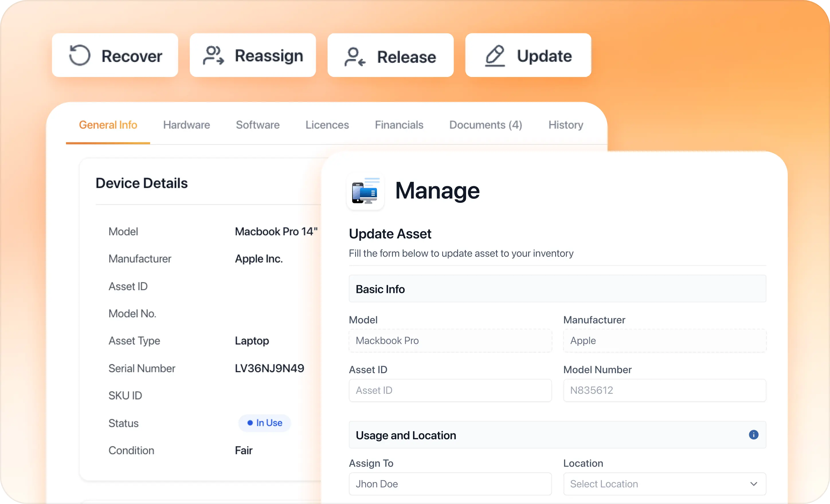
Task: Click the Reassign users icon
Action: (x=213, y=55)
